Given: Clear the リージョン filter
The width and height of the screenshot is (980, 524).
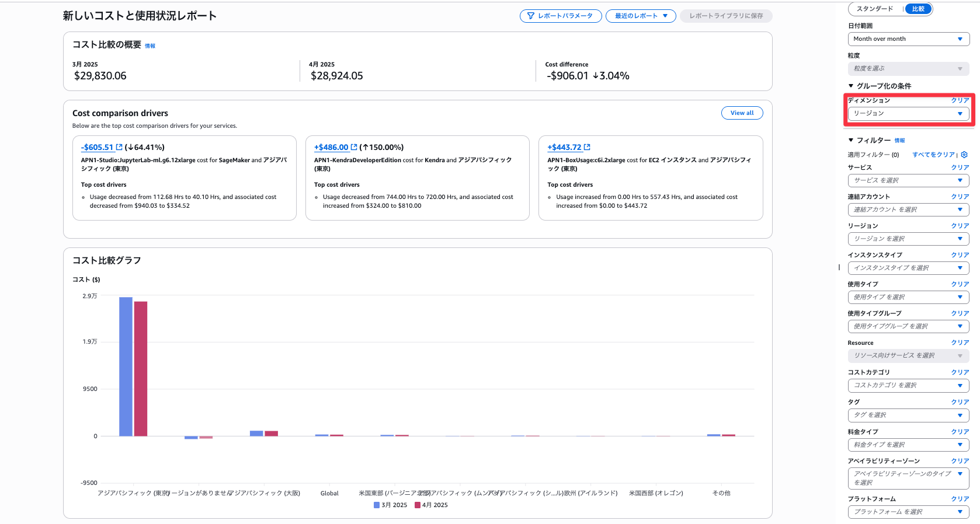Looking at the screenshot, I should (x=960, y=226).
